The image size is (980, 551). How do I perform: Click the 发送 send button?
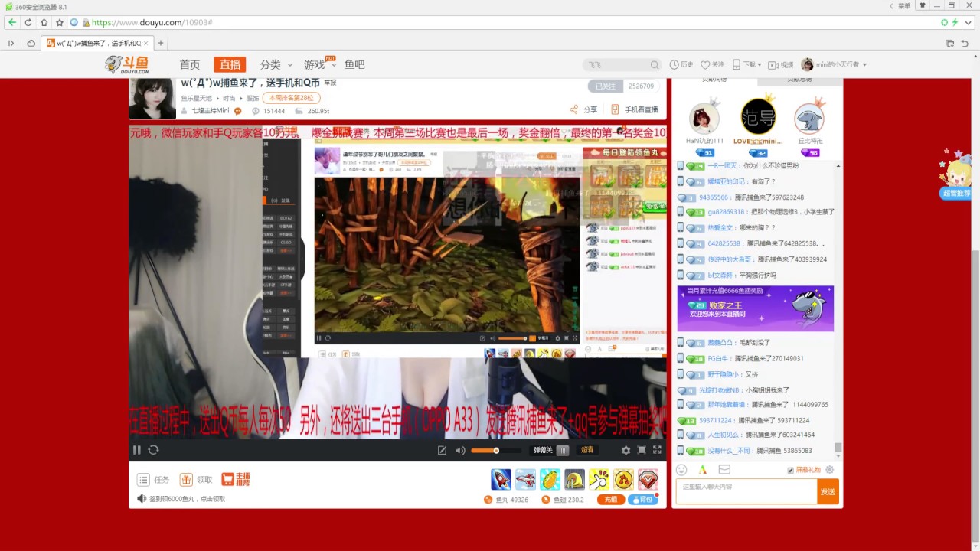coord(828,491)
